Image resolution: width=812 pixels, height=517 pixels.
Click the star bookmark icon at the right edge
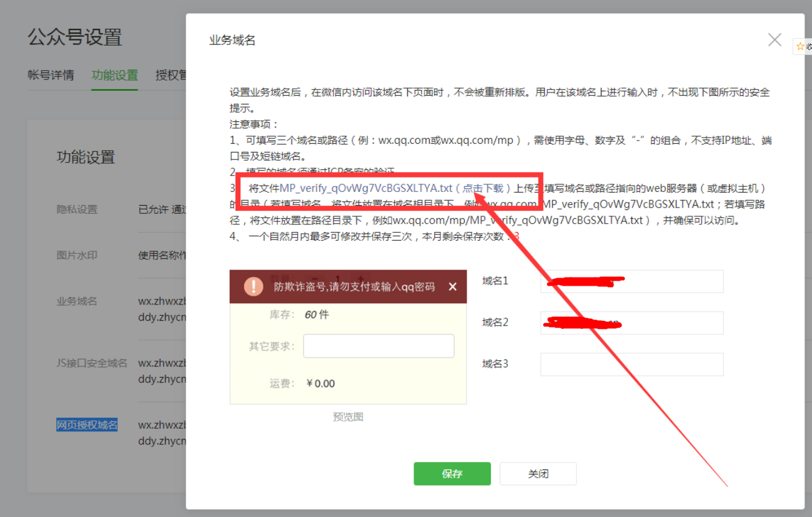(800, 46)
